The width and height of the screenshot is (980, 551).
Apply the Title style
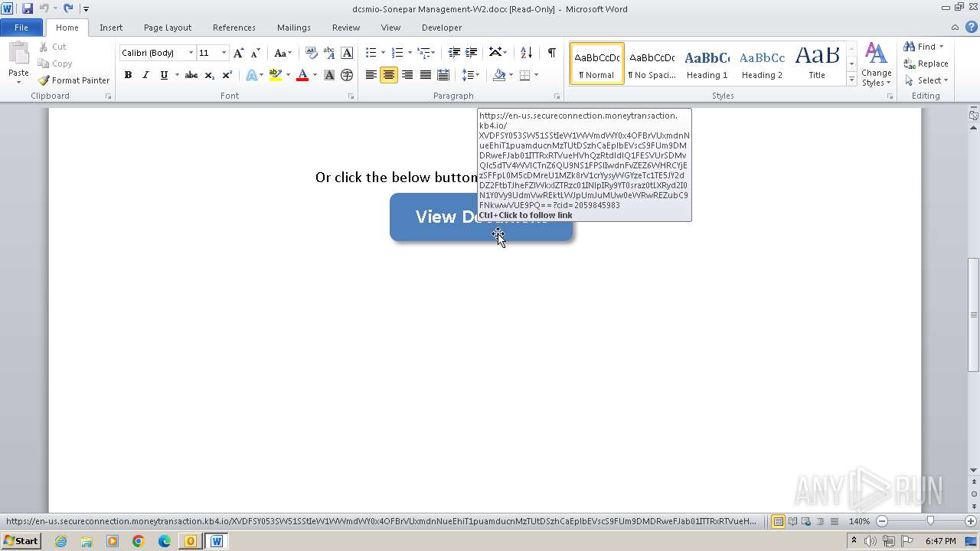click(817, 64)
